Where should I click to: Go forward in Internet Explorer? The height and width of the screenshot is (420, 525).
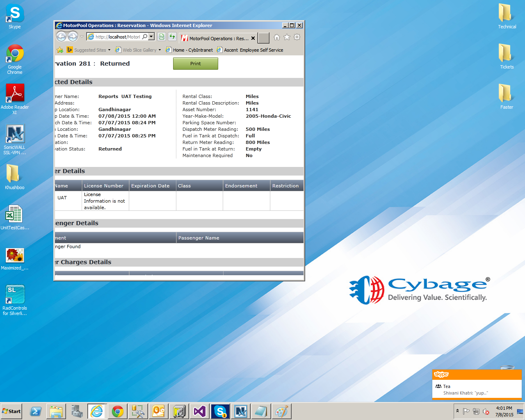[73, 37]
